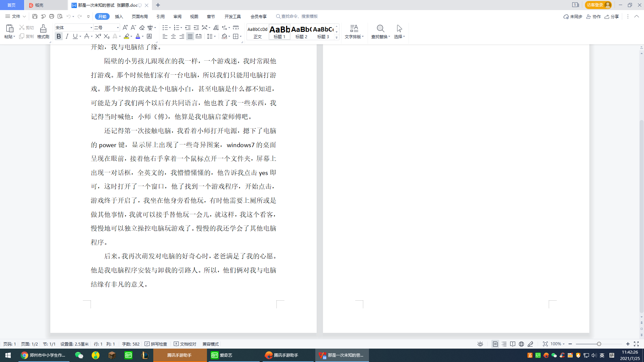Image resolution: width=644 pixels, height=362 pixels.
Task: Toggle italic formatting button
Action: pyautogui.click(x=67, y=36)
